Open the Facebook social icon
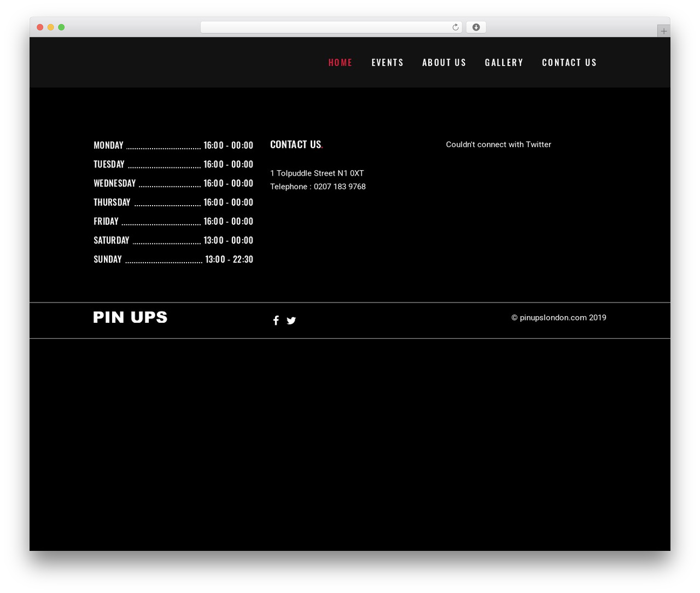This screenshot has height=593, width=700. click(276, 321)
